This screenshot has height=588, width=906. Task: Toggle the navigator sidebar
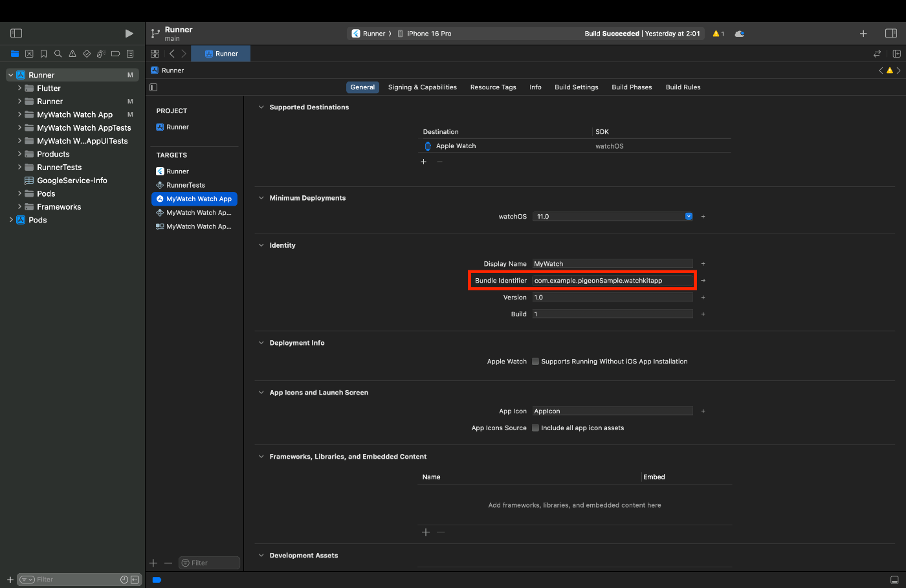[x=17, y=33]
